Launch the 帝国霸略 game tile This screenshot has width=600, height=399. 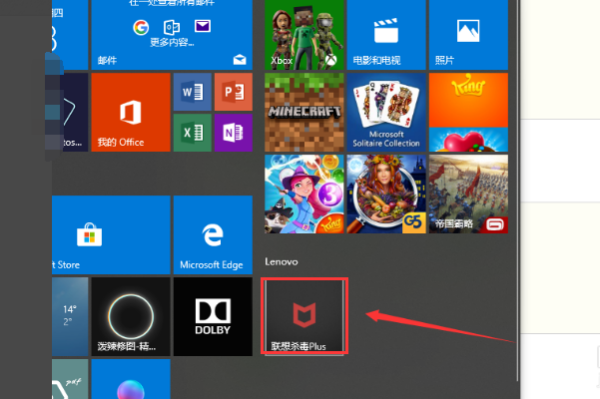468,194
